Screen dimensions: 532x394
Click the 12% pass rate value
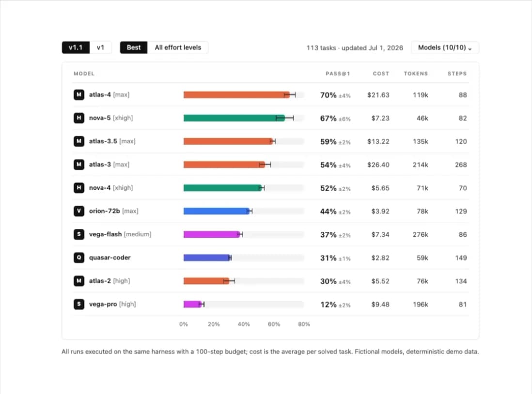[328, 305]
